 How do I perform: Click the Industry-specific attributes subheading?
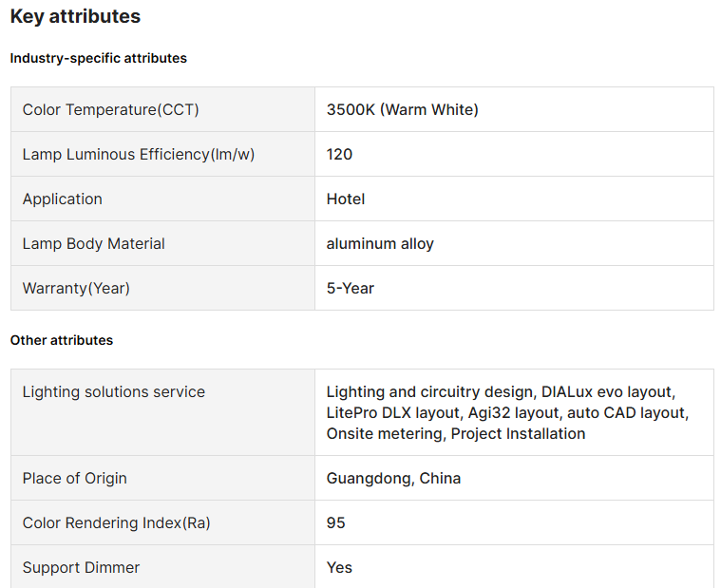(x=99, y=58)
